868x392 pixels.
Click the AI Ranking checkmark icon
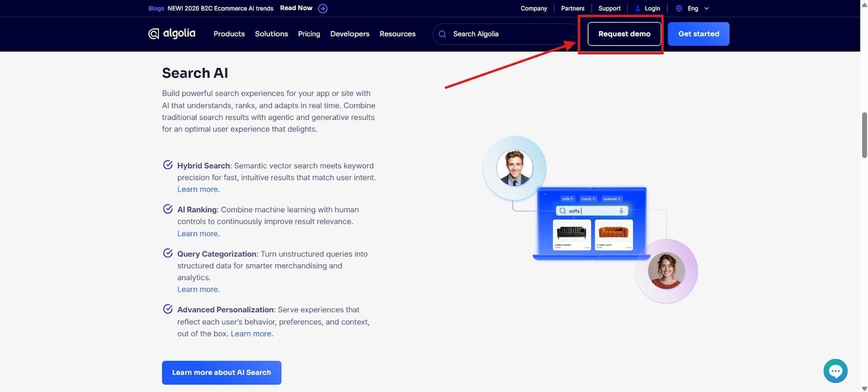pos(168,209)
